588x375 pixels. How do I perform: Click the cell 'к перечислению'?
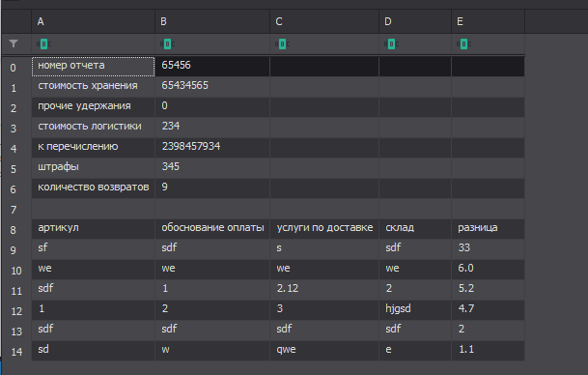(x=93, y=148)
